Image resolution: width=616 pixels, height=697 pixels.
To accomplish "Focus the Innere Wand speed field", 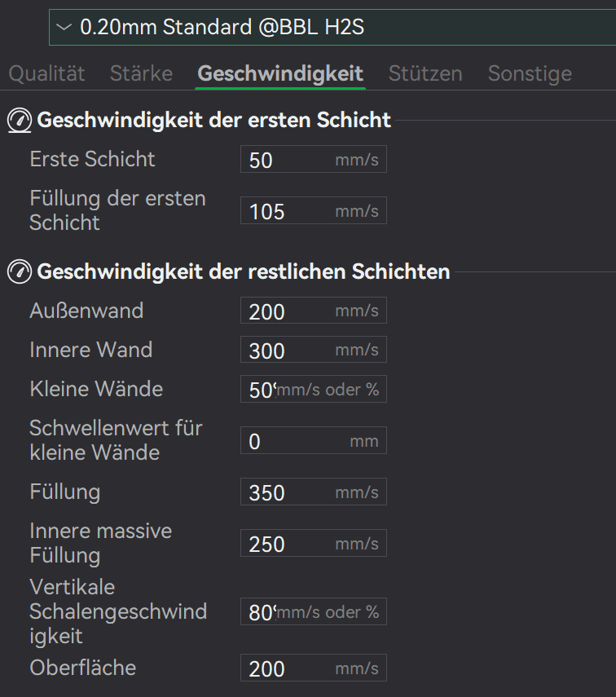I will click(285, 351).
